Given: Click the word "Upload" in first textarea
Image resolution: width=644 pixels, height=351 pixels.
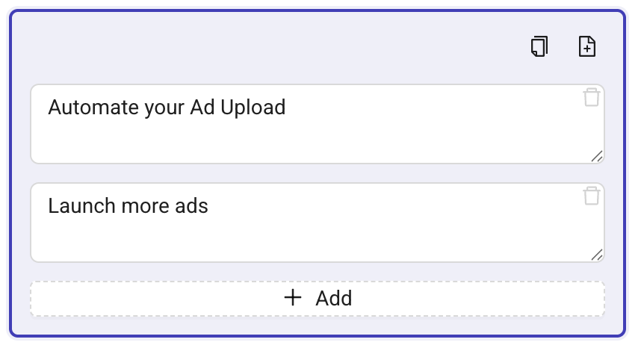Looking at the screenshot, I should 255,108.
